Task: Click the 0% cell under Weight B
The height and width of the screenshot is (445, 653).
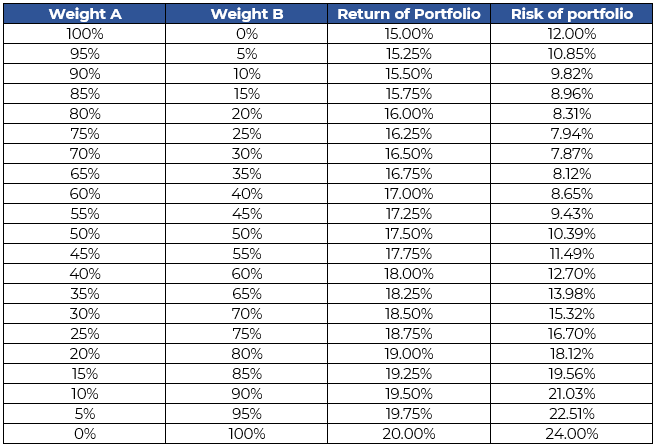Action: point(246,33)
